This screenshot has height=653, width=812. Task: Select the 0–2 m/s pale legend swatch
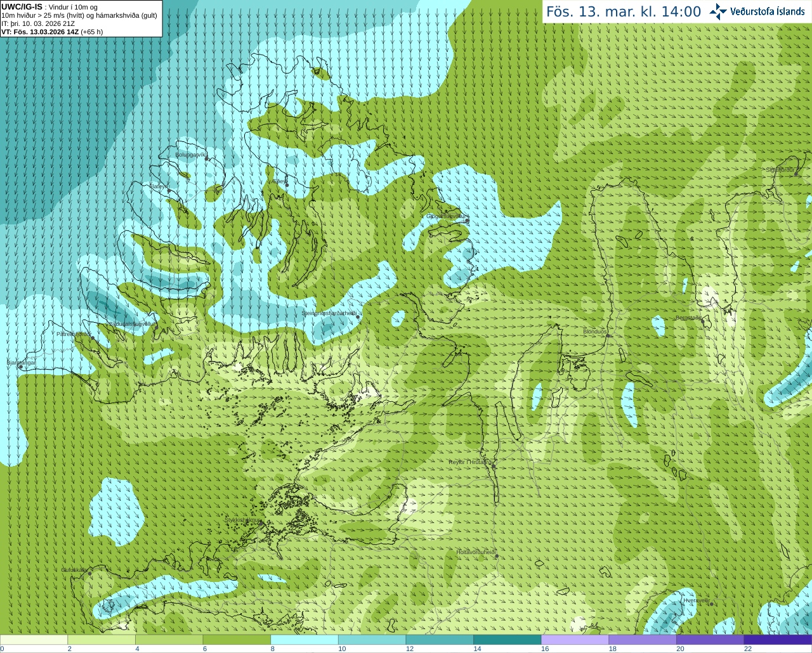tap(34, 640)
